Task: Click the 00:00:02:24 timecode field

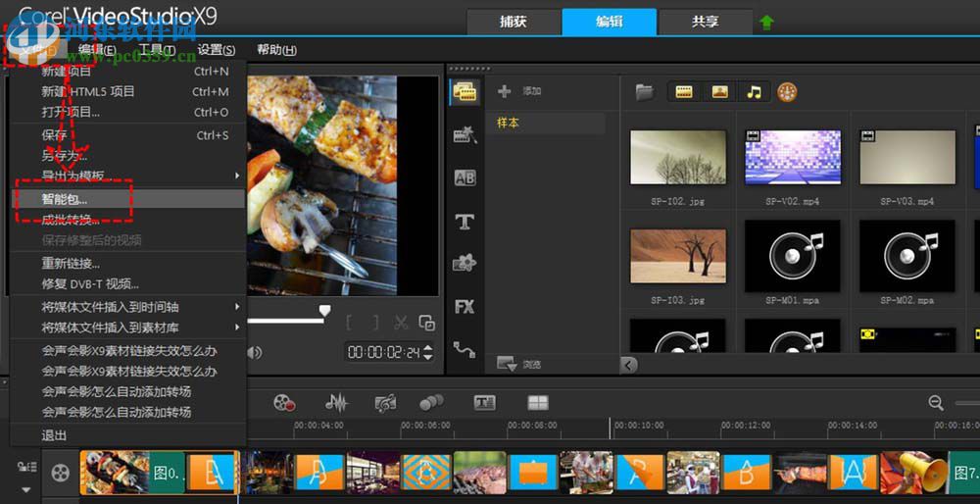Action: (x=383, y=353)
